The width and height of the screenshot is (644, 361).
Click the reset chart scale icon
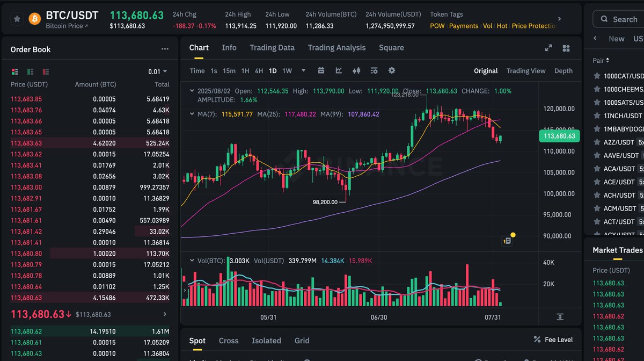(560, 317)
